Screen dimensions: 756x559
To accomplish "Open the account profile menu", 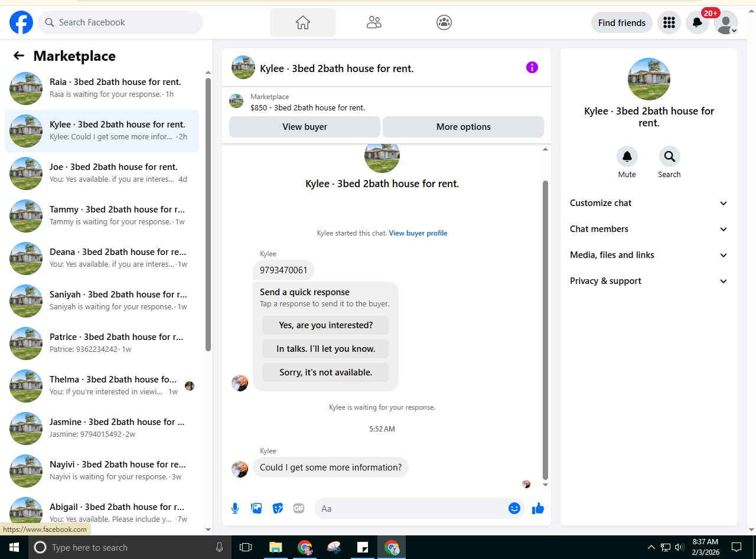I will click(x=726, y=22).
